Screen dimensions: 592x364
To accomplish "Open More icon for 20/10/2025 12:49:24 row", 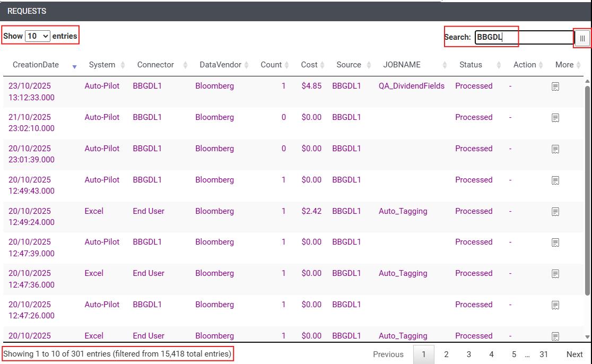I will pos(555,212).
